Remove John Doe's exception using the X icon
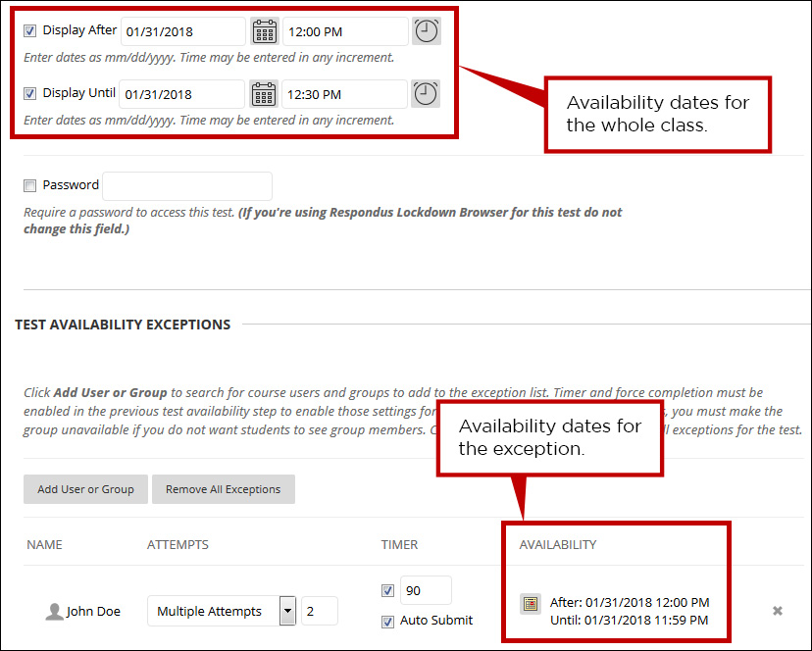 pos(778,610)
